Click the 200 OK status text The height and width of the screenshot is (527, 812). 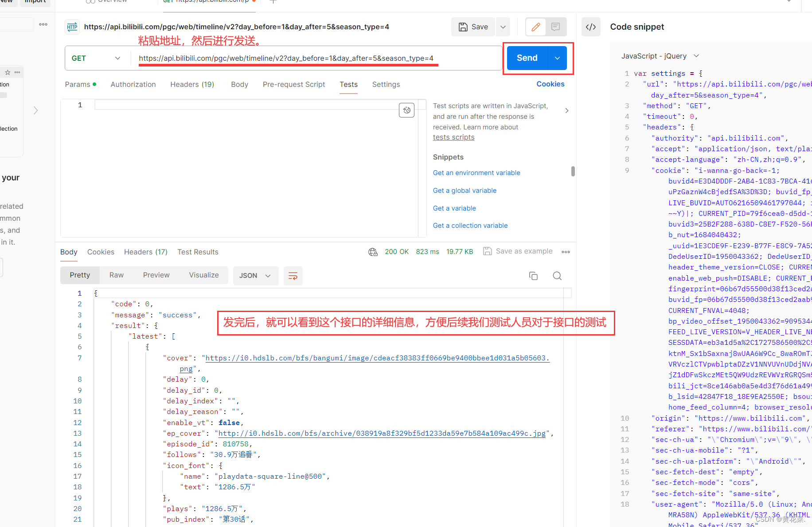coord(397,251)
